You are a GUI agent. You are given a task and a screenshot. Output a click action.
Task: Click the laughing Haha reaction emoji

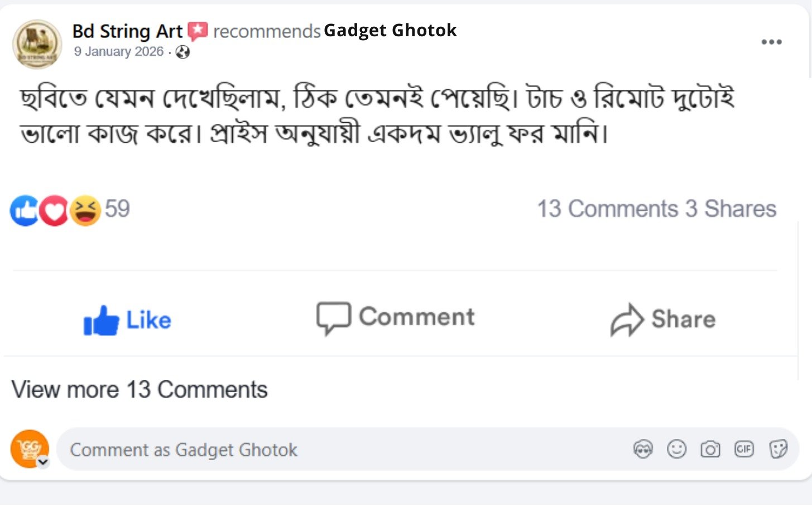[x=85, y=210]
